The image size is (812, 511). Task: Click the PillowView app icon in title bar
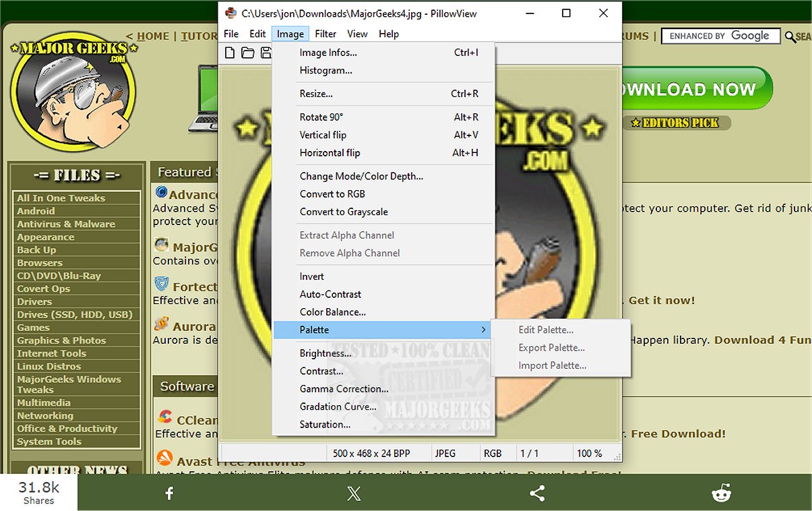tap(231, 13)
